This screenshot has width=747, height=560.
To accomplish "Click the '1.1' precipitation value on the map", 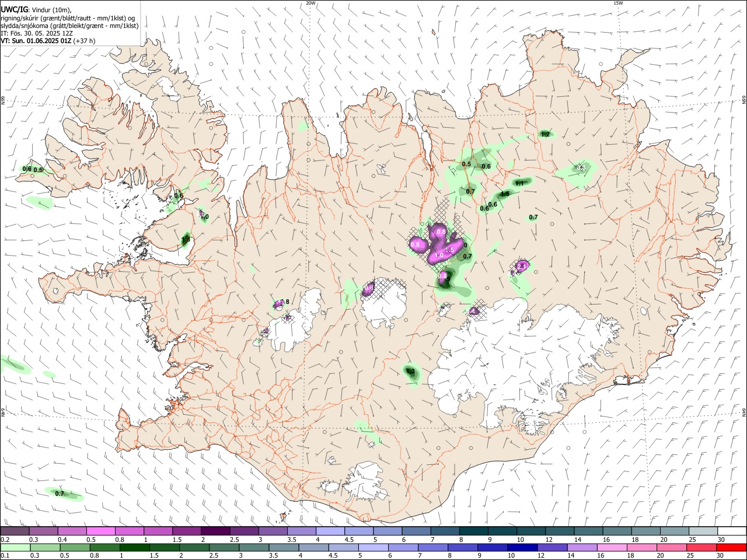I will click(519, 183).
